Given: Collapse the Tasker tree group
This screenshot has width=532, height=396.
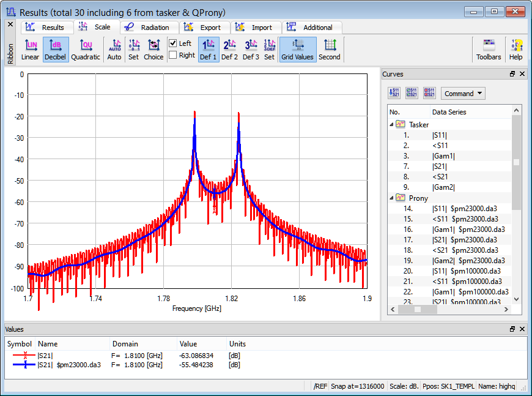Looking at the screenshot, I should [x=392, y=125].
